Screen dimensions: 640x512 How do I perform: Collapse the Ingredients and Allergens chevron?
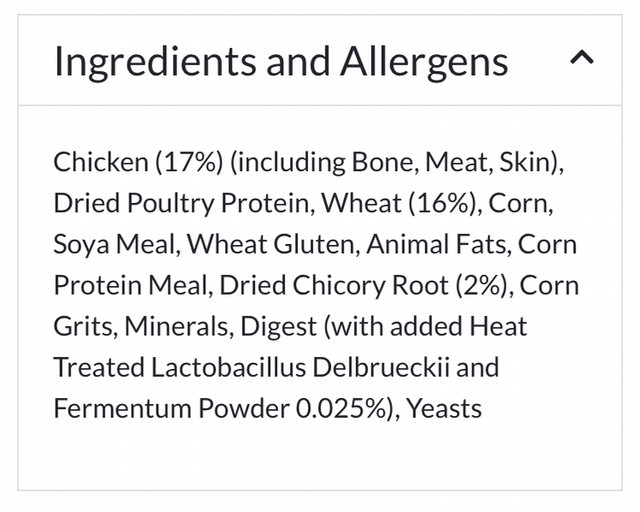pyautogui.click(x=581, y=60)
